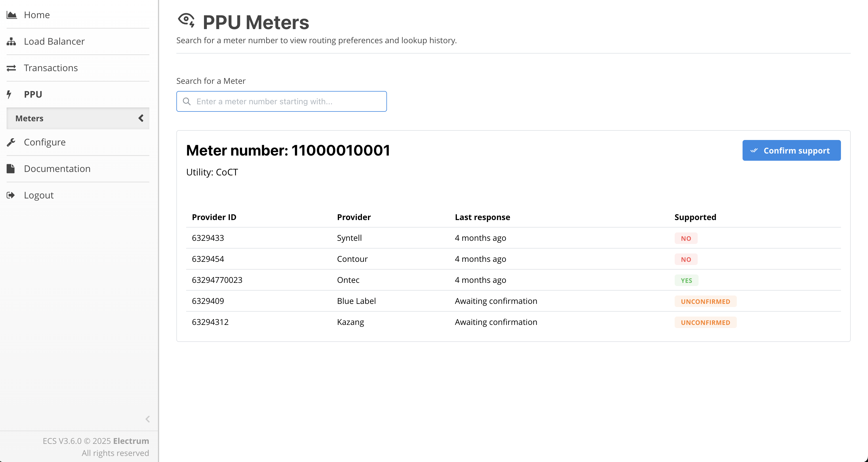
Task: Click the Transactions arrows icon
Action: (x=11, y=68)
